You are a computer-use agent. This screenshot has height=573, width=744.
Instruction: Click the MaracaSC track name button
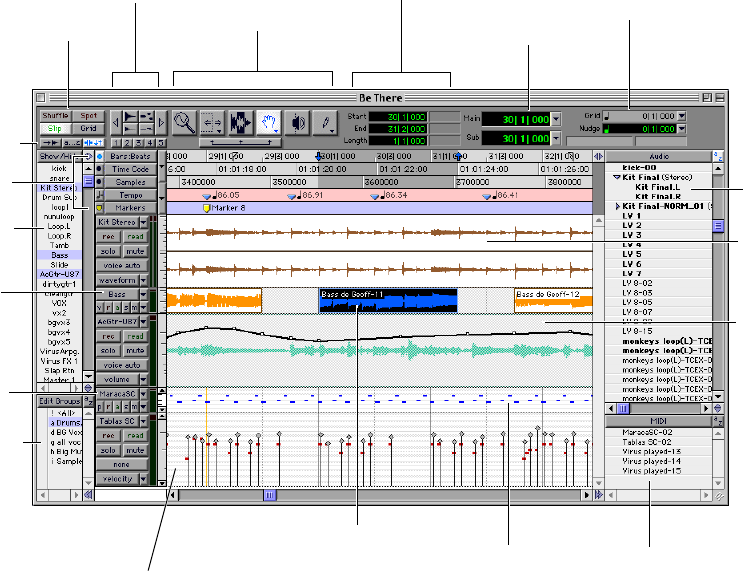point(117,394)
